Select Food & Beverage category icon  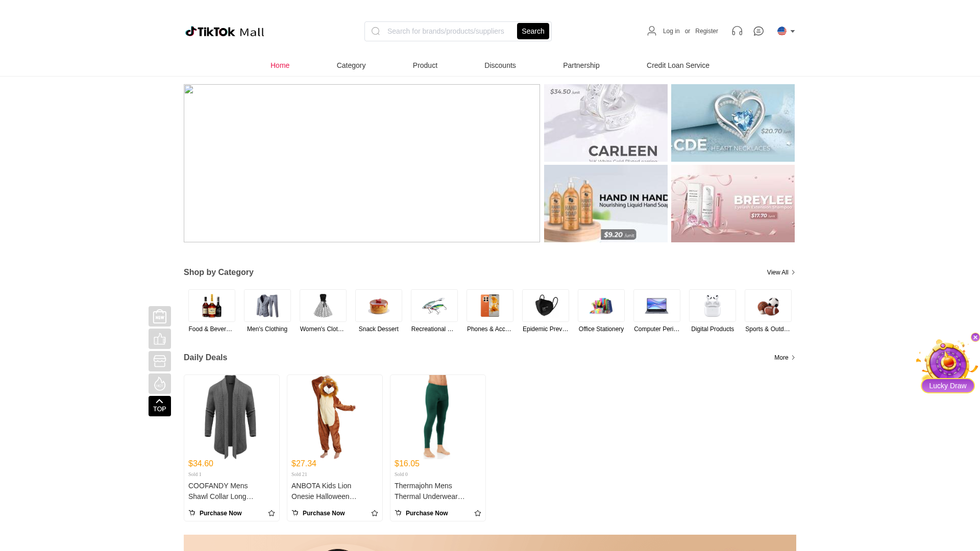click(x=212, y=306)
